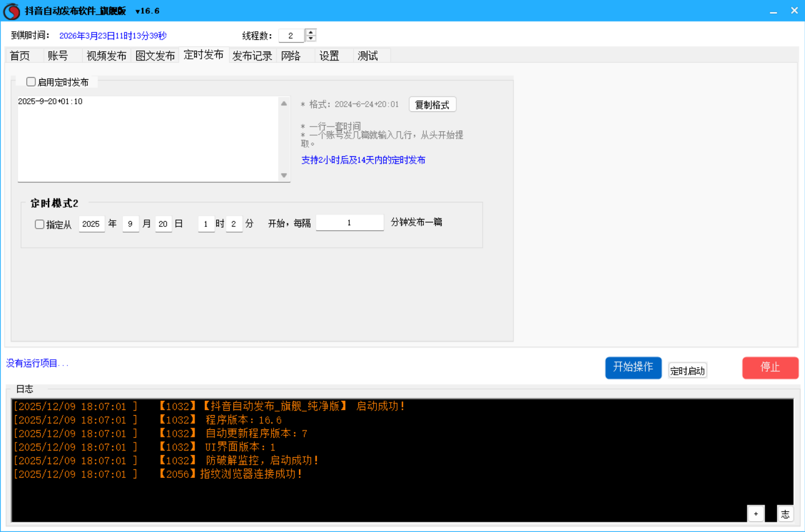Click the interval minutes input field
The height and width of the screenshot is (532, 805).
tap(349, 223)
